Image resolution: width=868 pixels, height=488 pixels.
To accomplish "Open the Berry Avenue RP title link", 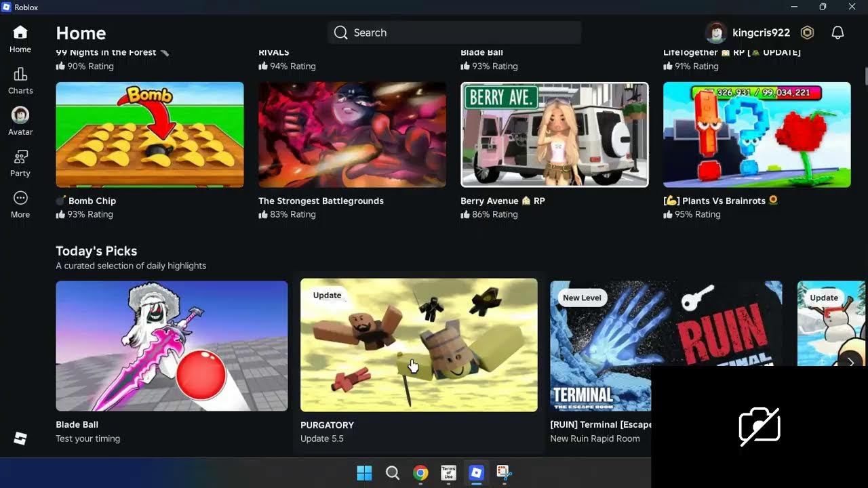I will click(x=502, y=201).
